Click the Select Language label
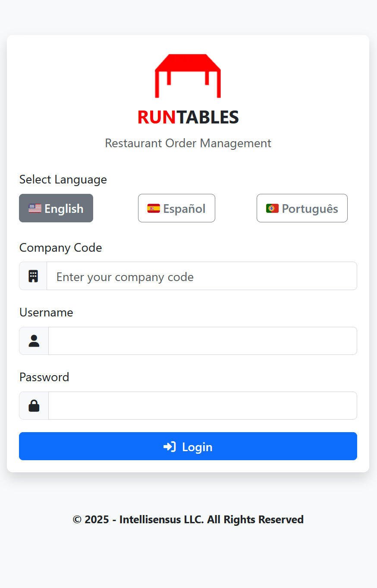 (63, 180)
